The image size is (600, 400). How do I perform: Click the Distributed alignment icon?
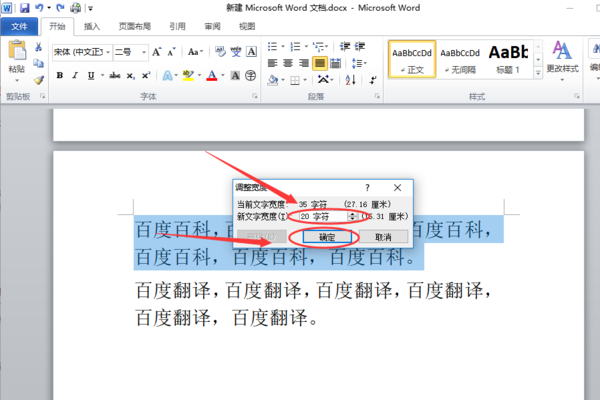[x=336, y=63]
